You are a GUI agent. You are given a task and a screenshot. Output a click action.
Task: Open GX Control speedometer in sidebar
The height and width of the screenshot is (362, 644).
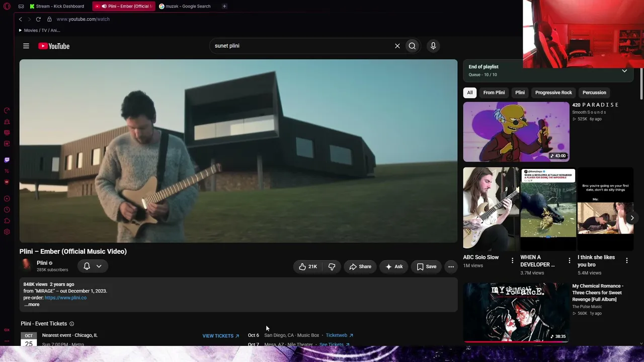[x=7, y=110]
